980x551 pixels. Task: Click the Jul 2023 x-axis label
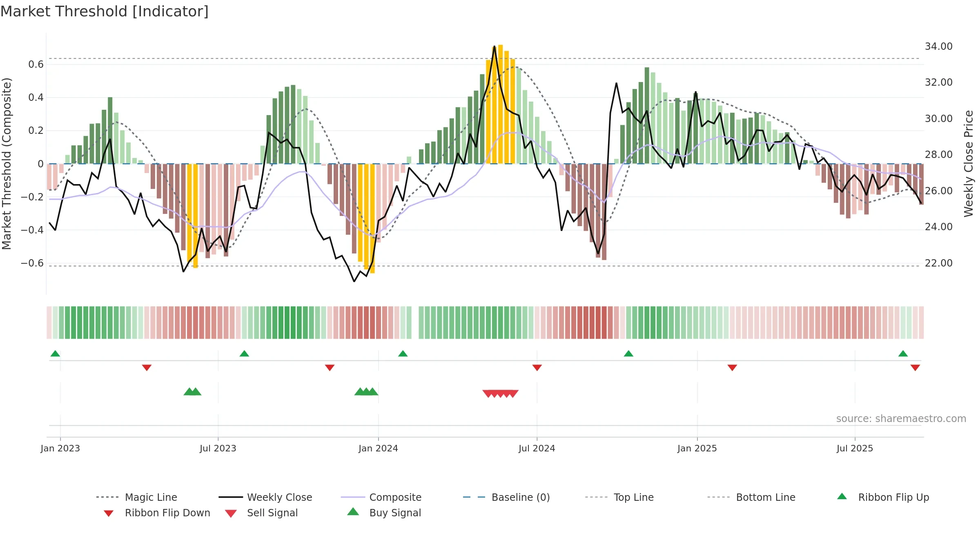(x=218, y=449)
